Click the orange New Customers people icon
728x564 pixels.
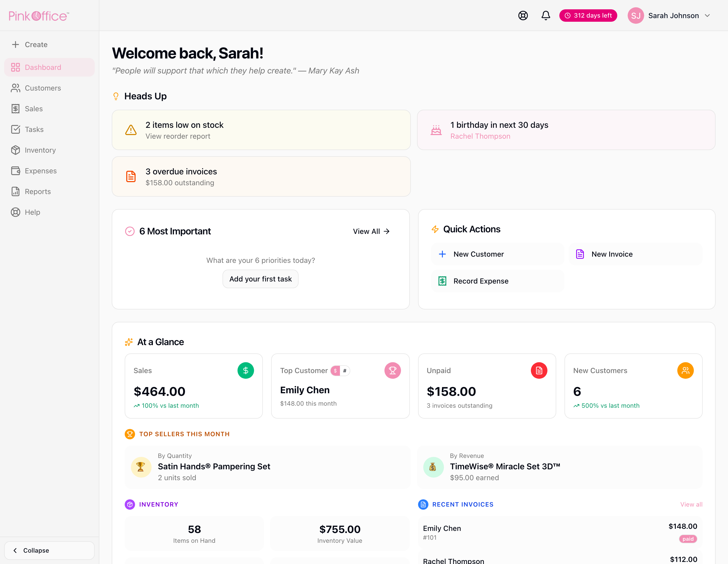coord(685,371)
